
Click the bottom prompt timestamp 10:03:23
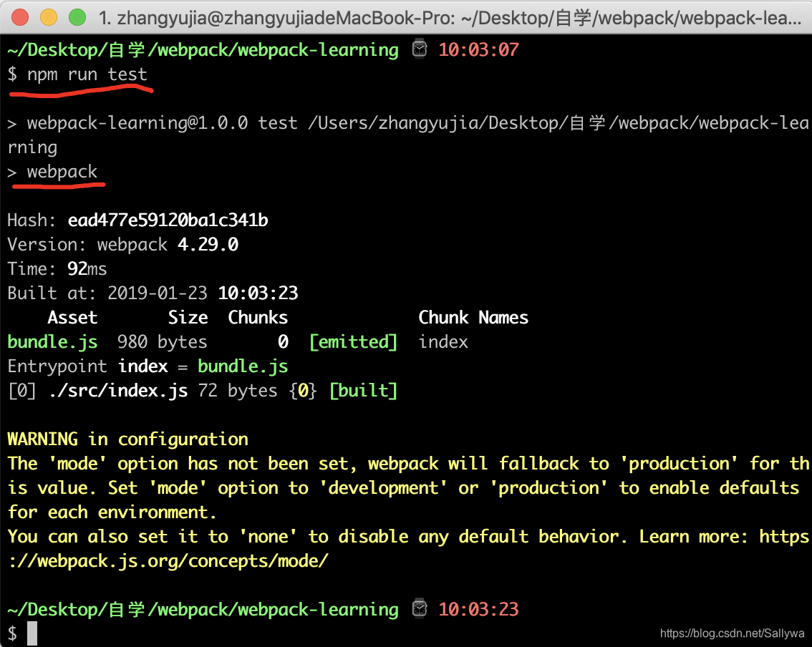(478, 609)
